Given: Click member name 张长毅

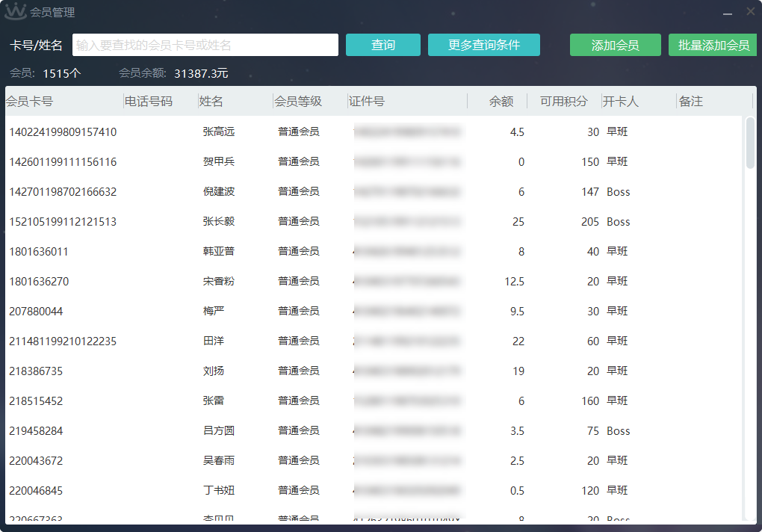Looking at the screenshot, I should (x=219, y=222).
